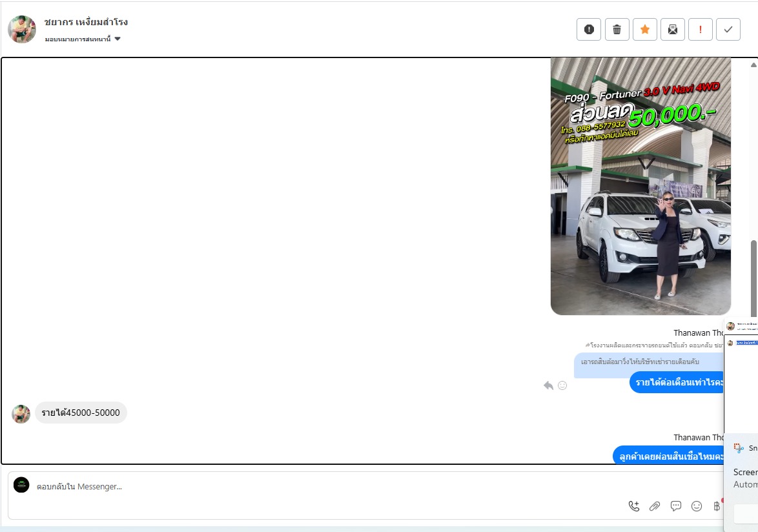Click the chat vertical scrollbar thumb
This screenshot has height=532, width=758.
pyautogui.click(x=753, y=278)
